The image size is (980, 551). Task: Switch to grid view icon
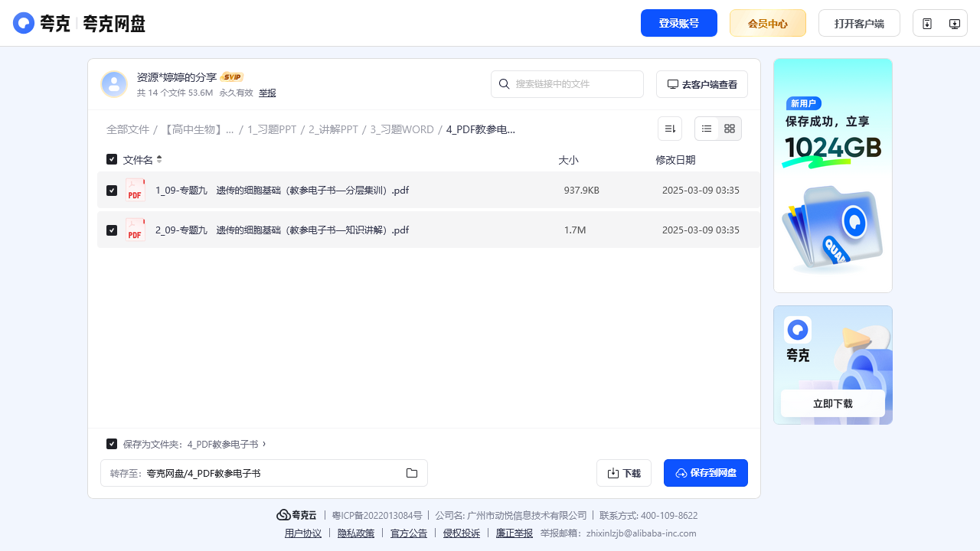[730, 129]
